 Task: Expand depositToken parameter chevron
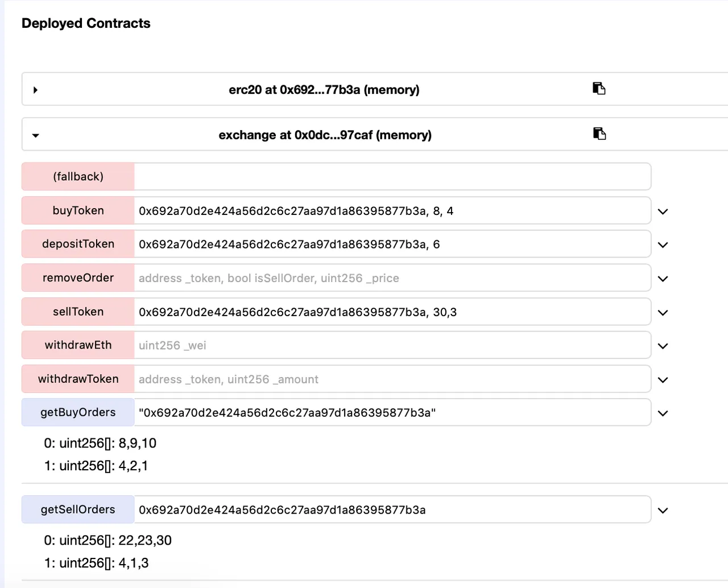[663, 245]
